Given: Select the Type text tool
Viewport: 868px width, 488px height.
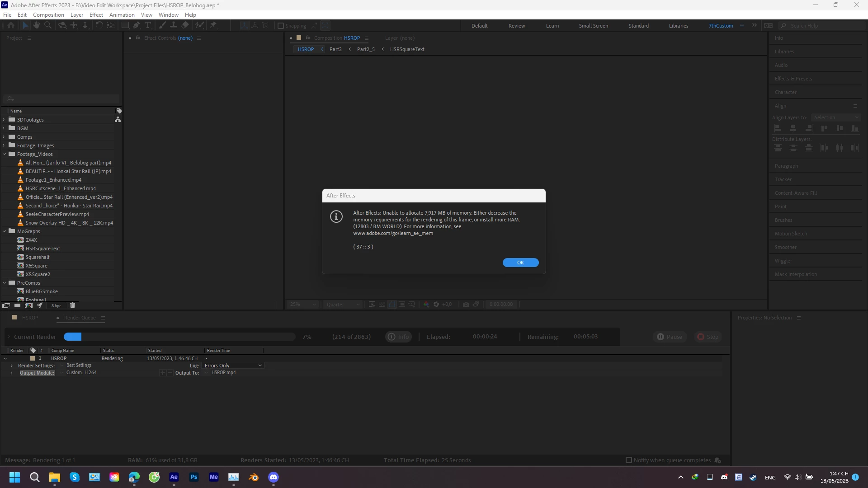Looking at the screenshot, I should [148, 26].
